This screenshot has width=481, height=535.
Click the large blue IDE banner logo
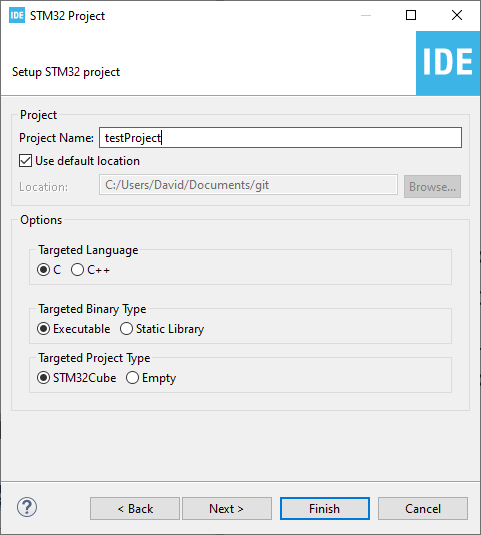click(448, 63)
